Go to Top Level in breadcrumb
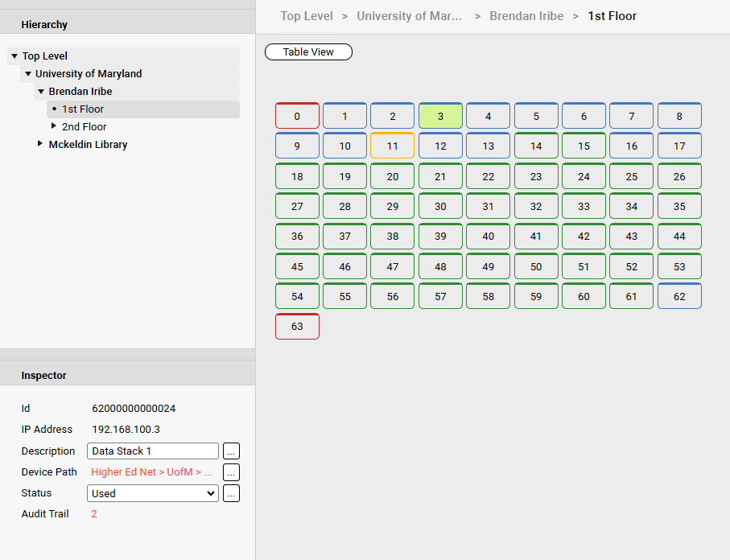730x560 pixels. click(307, 16)
